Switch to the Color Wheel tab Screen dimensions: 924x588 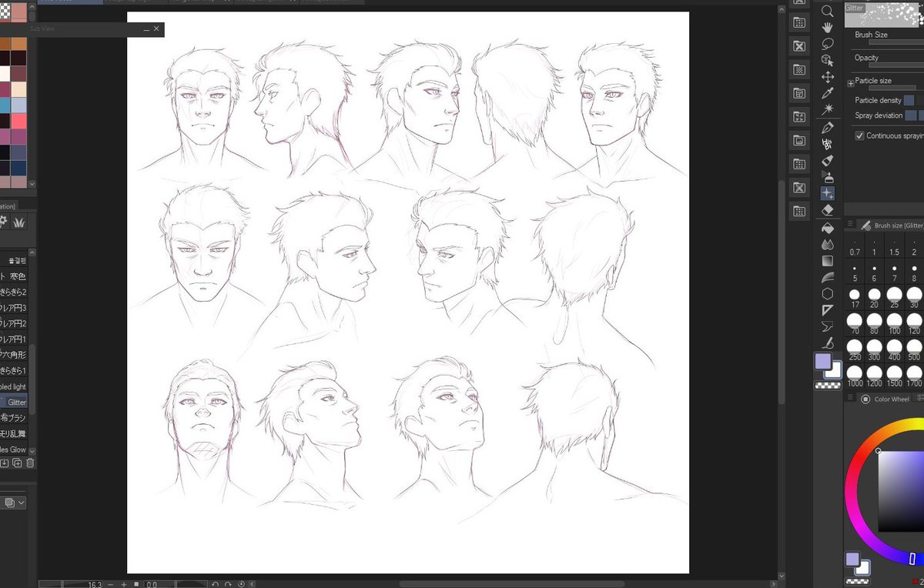pos(885,399)
